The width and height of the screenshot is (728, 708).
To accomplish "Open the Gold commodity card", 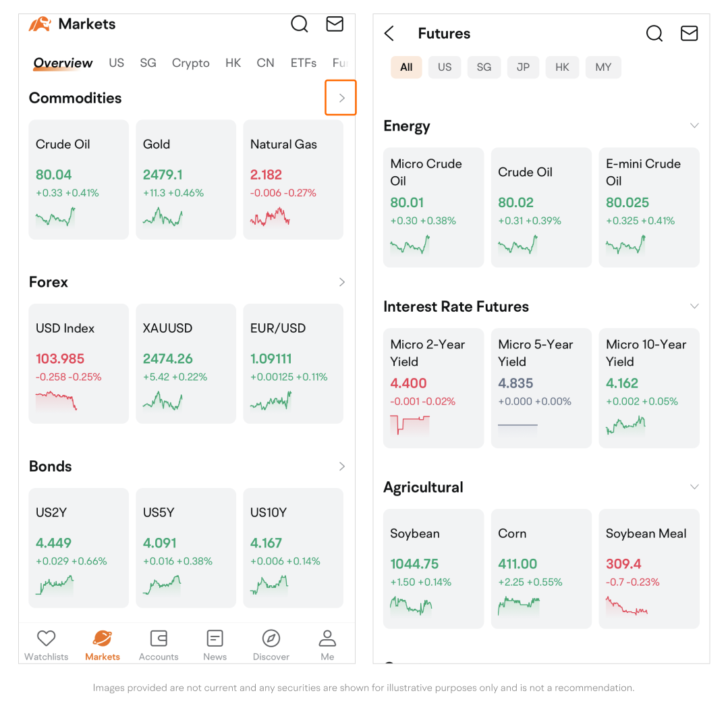I will (x=186, y=180).
